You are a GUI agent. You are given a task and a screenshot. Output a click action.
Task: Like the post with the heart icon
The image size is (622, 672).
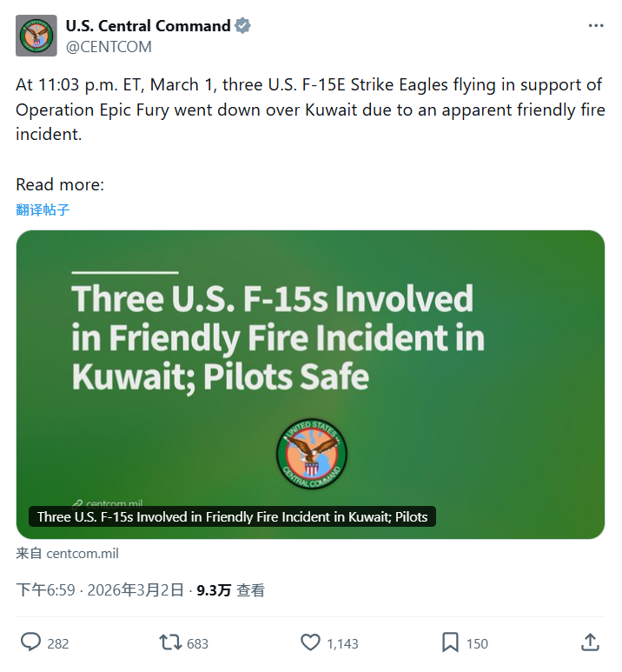(x=310, y=642)
